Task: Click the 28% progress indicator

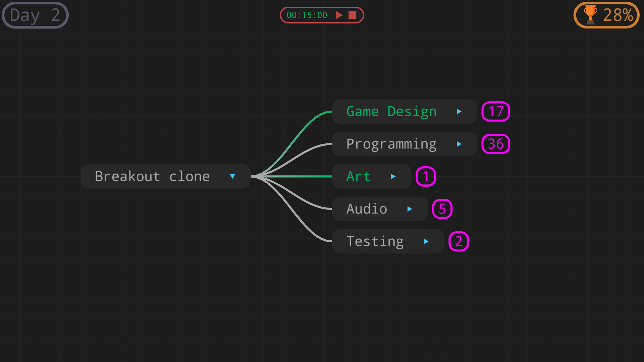Action: pos(618,15)
